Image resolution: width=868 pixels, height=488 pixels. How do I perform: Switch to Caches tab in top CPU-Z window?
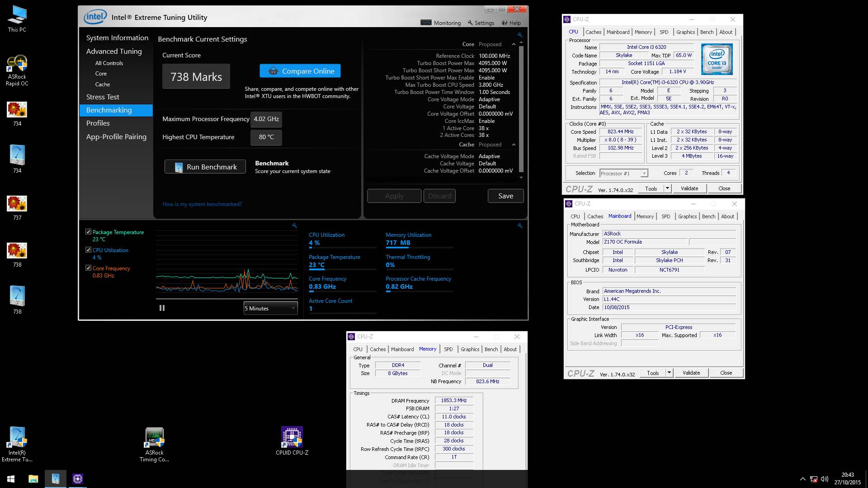pyautogui.click(x=593, y=32)
